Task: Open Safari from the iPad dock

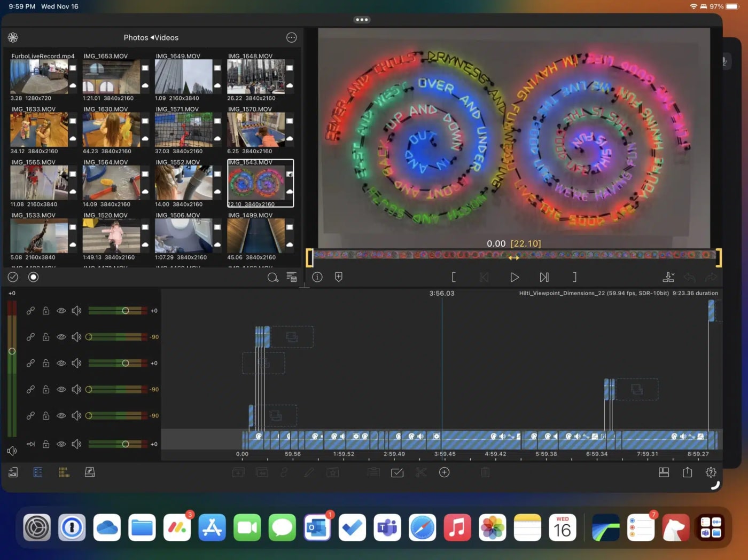Action: 422,527
